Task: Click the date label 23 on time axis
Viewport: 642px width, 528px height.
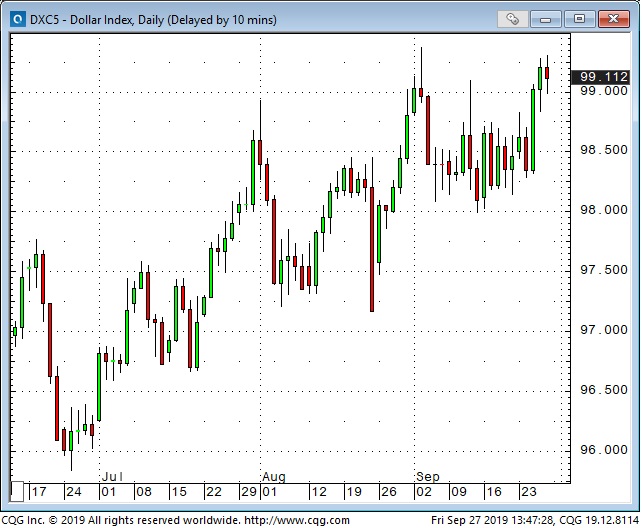Action: (529, 492)
